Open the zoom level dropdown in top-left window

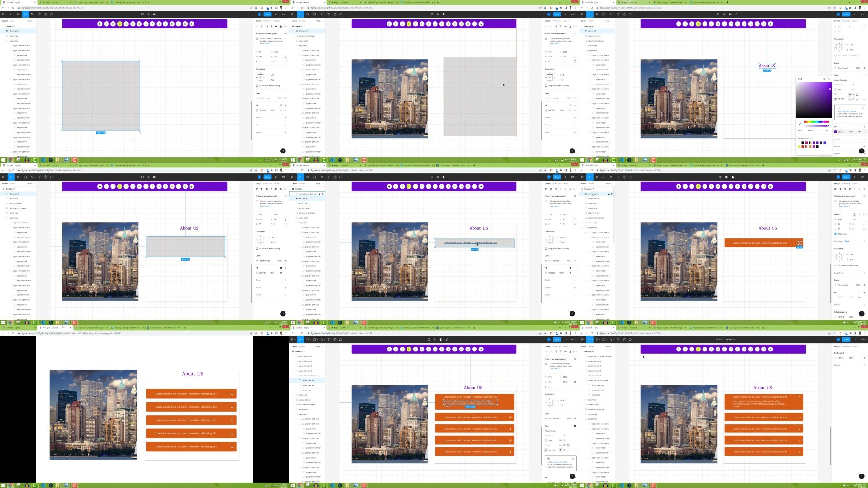[284, 14]
